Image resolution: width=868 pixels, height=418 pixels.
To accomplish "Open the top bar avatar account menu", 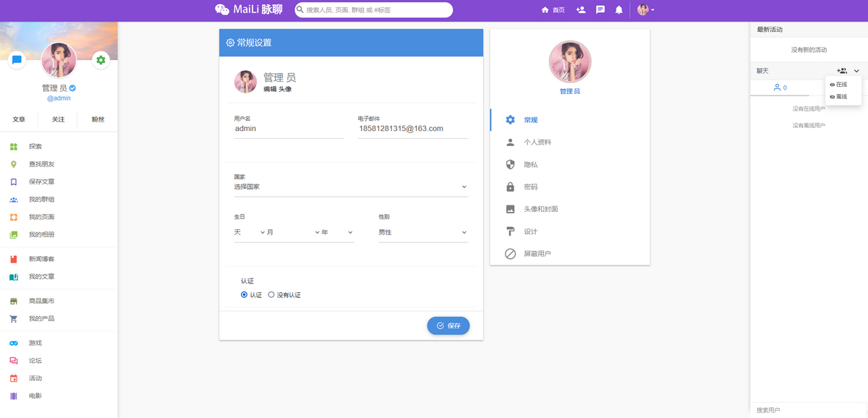I will 645,10.
